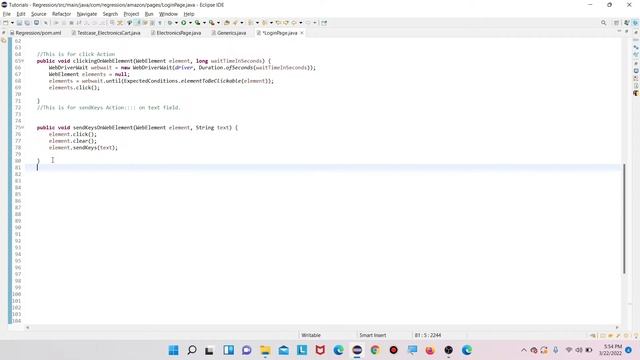The height and width of the screenshot is (360, 640).
Task: Open the Coverage dropdown arrow
Action: 204,23
